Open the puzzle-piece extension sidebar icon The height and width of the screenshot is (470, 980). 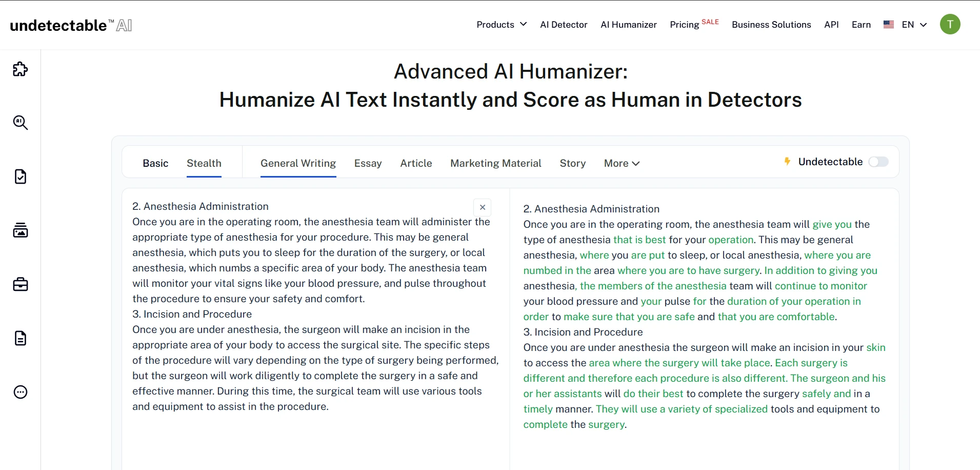(x=21, y=69)
